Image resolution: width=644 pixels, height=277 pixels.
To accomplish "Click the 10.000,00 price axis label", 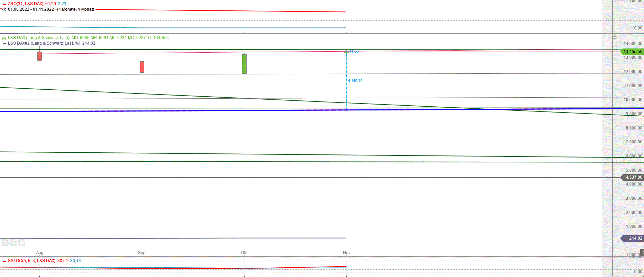I will (x=633, y=100).
